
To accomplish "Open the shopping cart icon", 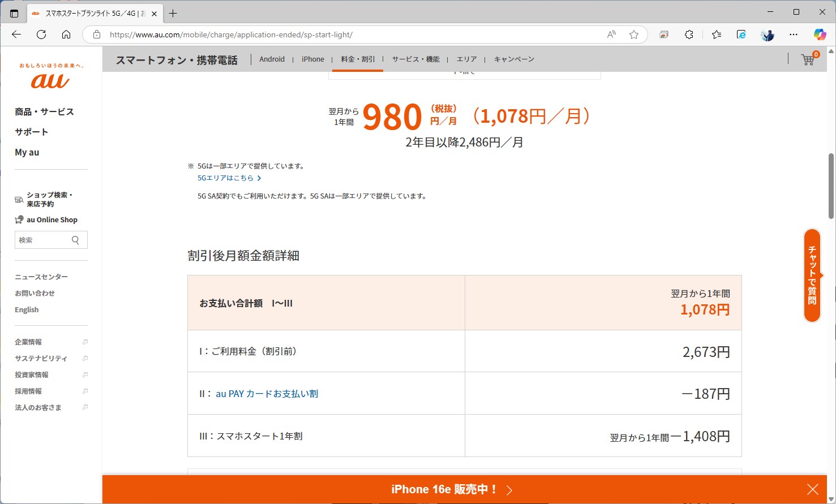I will (x=808, y=59).
